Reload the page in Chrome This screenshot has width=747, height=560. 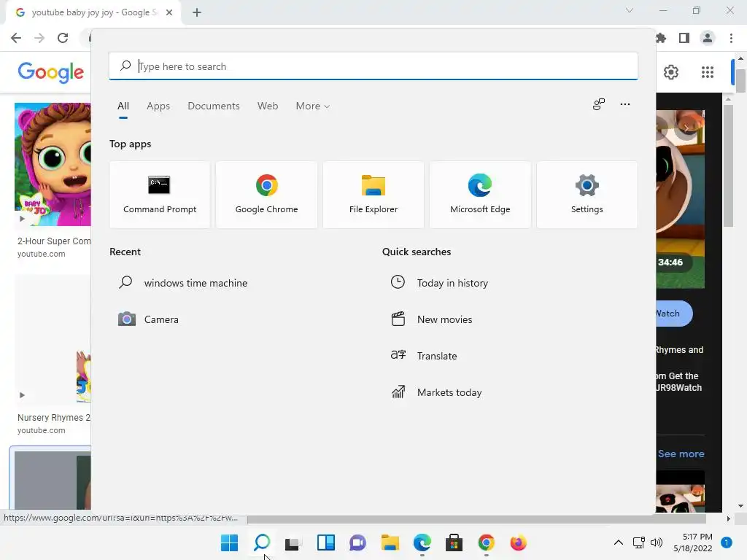pos(63,38)
